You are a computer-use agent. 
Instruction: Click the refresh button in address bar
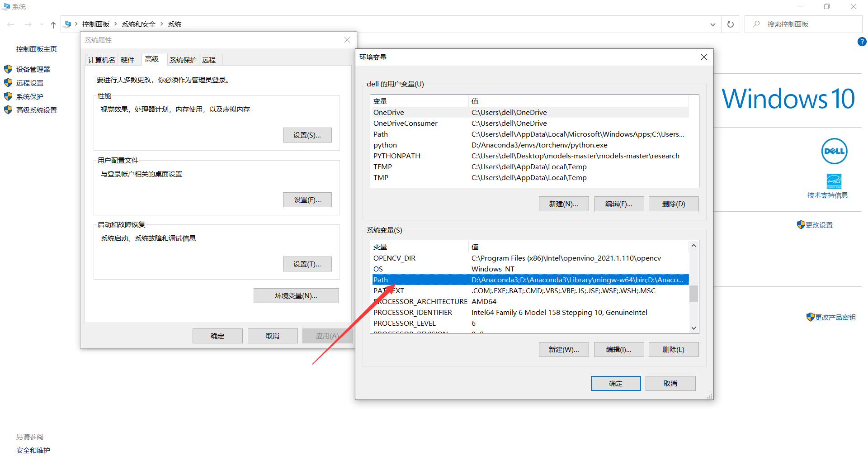(x=730, y=24)
